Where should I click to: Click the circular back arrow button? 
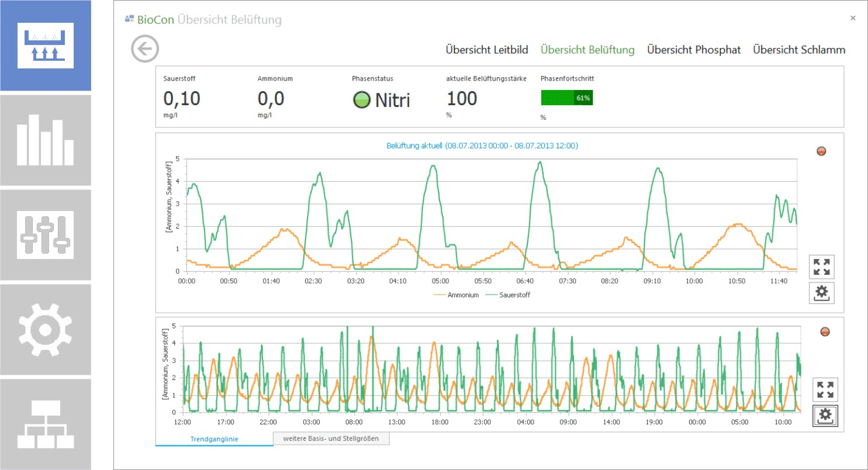point(145,49)
